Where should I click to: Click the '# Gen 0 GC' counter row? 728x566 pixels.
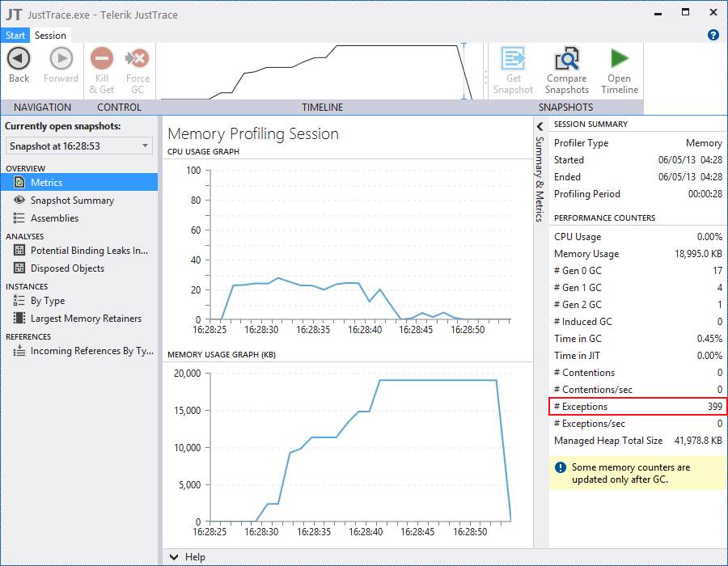(638, 271)
